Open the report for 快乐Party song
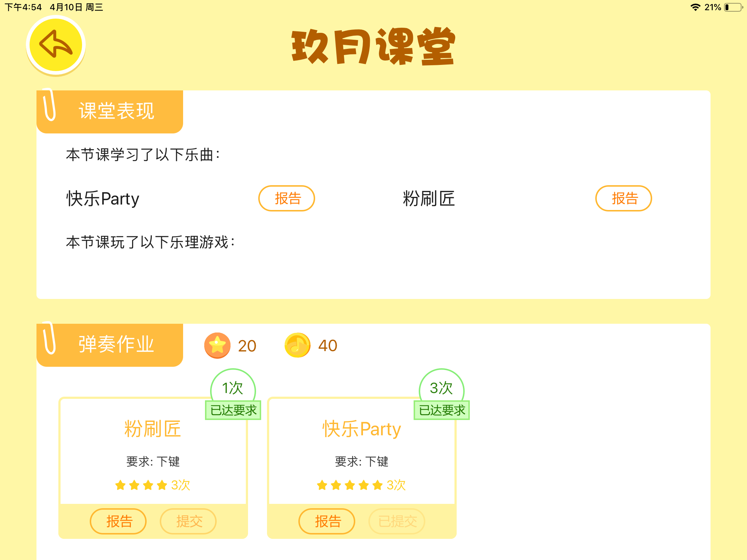This screenshot has width=747, height=560. 287,198
